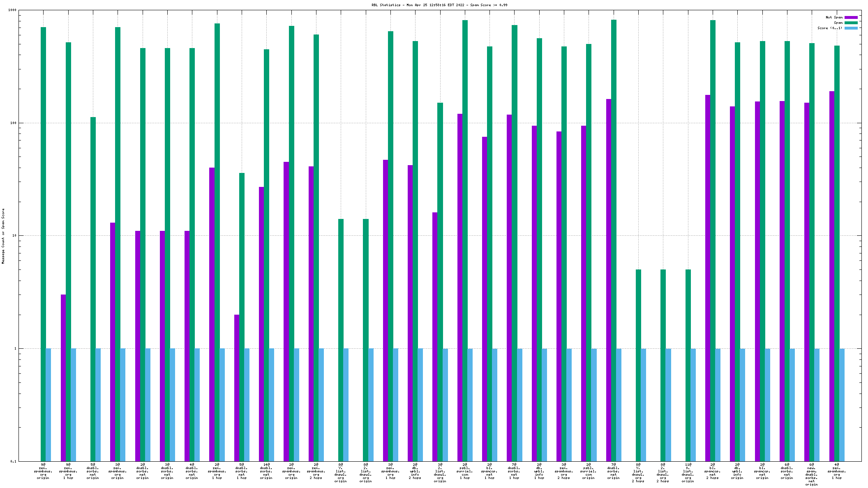
Task: Click the 0.1 y-axis tick label
Action: click(x=13, y=461)
